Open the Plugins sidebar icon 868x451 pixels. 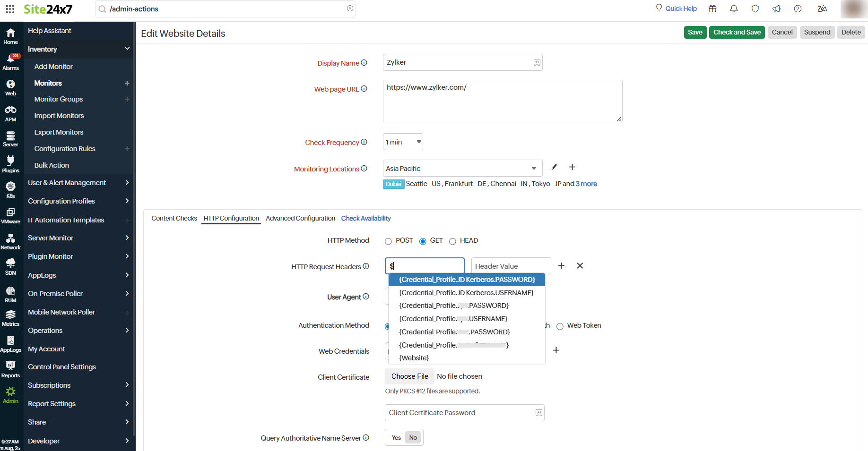pos(10,164)
